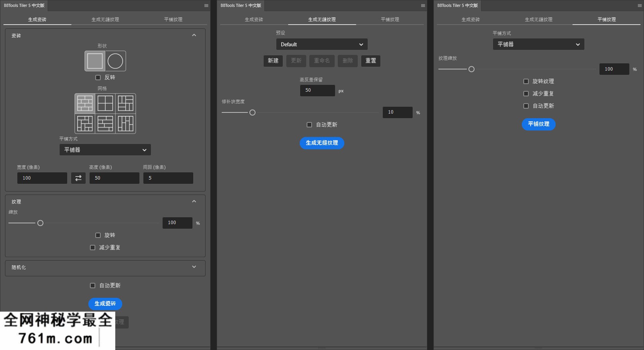Click the 新建 preset button
644x350 pixels.
coord(273,61)
